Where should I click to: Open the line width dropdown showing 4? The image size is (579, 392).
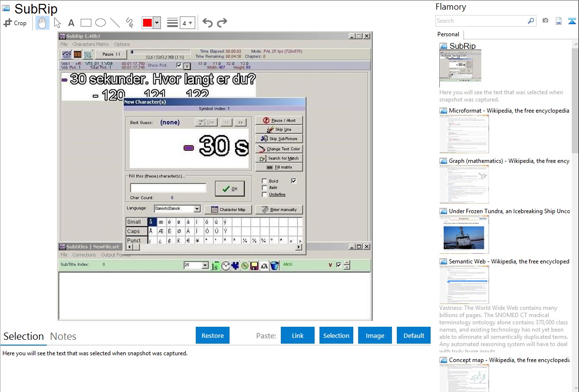point(187,23)
